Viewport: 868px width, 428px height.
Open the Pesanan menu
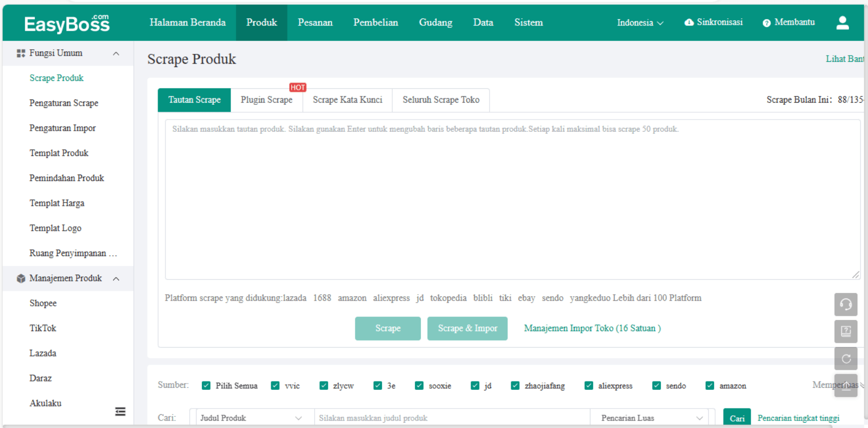coord(315,23)
